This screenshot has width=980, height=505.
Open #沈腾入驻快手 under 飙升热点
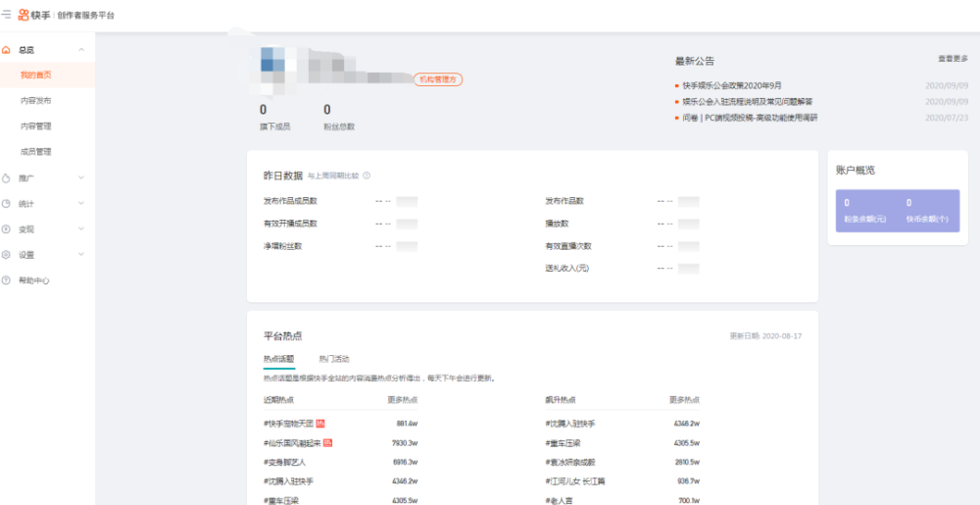(x=570, y=424)
